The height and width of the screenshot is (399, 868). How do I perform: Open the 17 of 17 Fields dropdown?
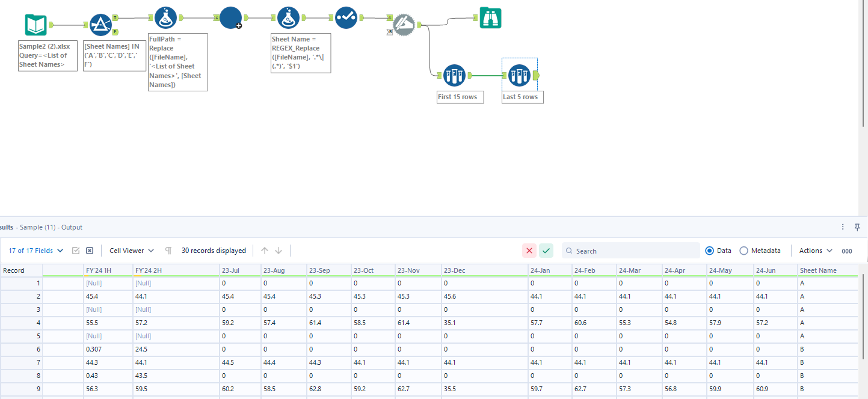click(x=36, y=251)
